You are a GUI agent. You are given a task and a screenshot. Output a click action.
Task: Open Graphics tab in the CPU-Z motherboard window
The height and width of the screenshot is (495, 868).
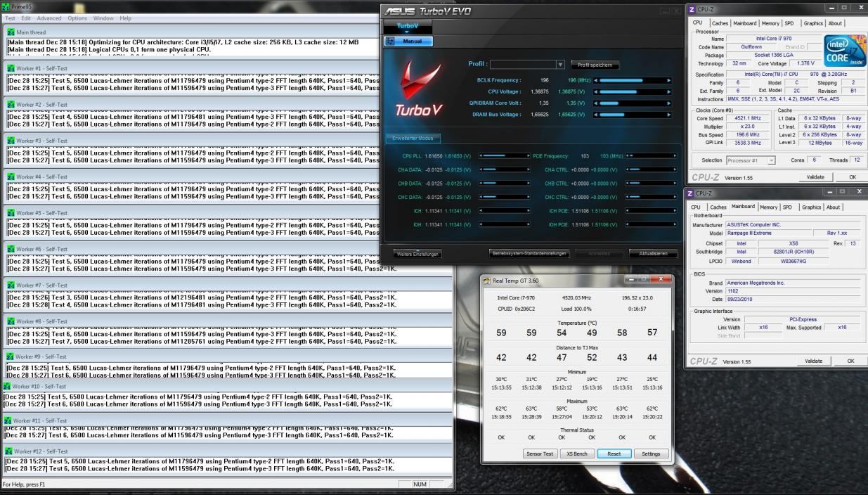tap(811, 207)
